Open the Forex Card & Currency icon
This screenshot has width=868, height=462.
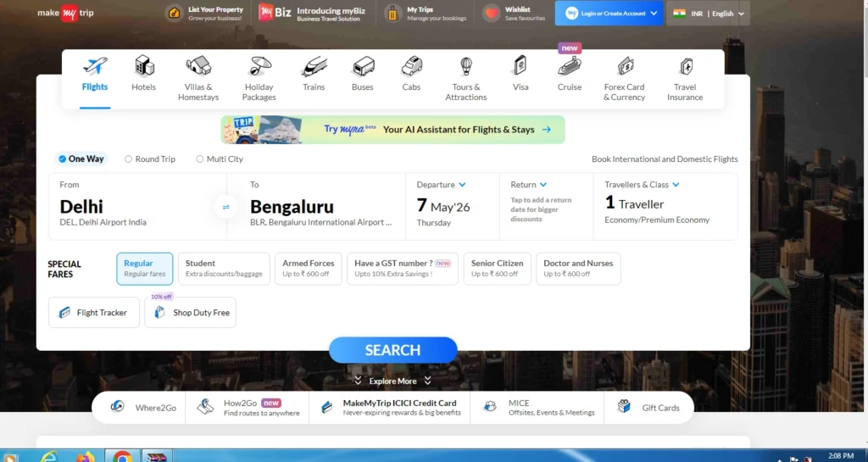click(625, 66)
